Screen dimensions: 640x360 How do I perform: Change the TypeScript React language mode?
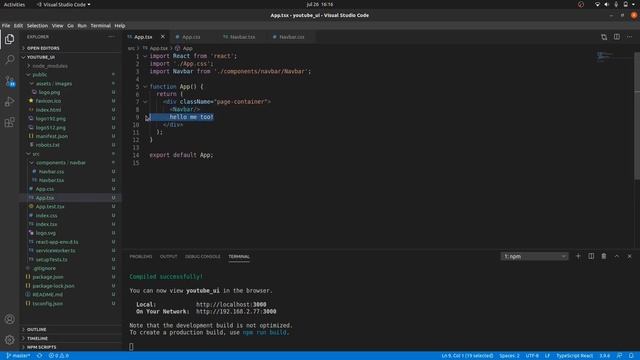(574, 356)
